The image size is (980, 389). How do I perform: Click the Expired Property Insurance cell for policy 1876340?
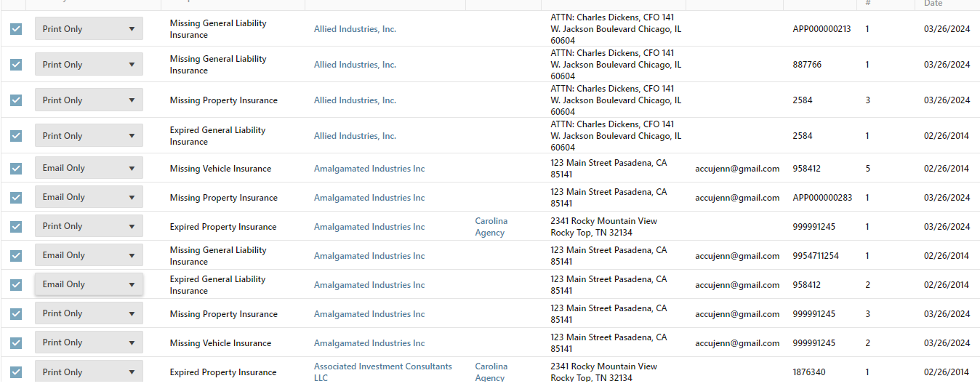point(223,372)
